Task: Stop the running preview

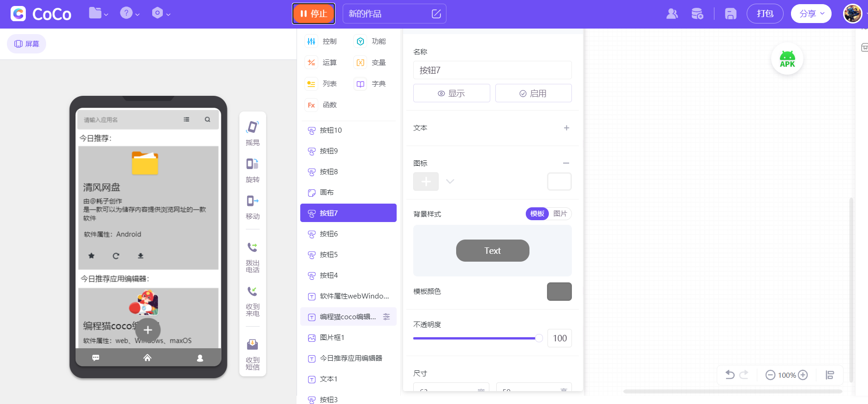Action: pos(314,14)
